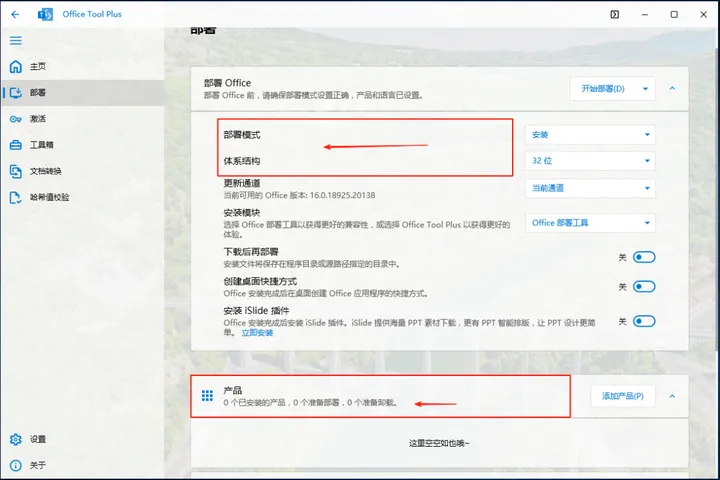Screen dimensions: 720x480
Task: Open the 部署模式 dropdown showing 安装
Action: [x=590, y=135]
